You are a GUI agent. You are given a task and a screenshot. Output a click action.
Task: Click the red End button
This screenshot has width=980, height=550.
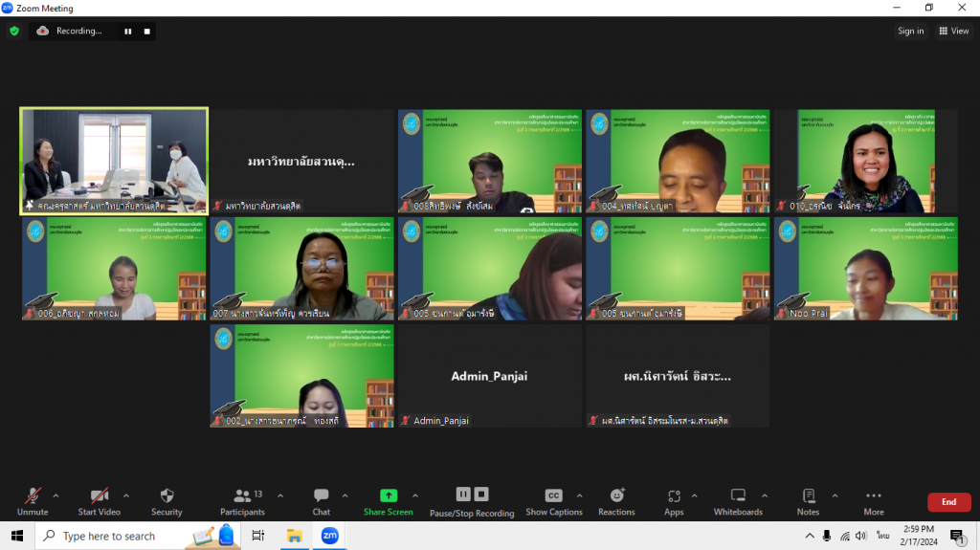[948, 502]
